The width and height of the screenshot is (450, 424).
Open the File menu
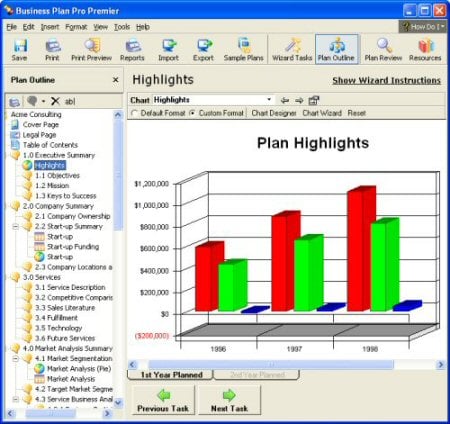[x=12, y=27]
